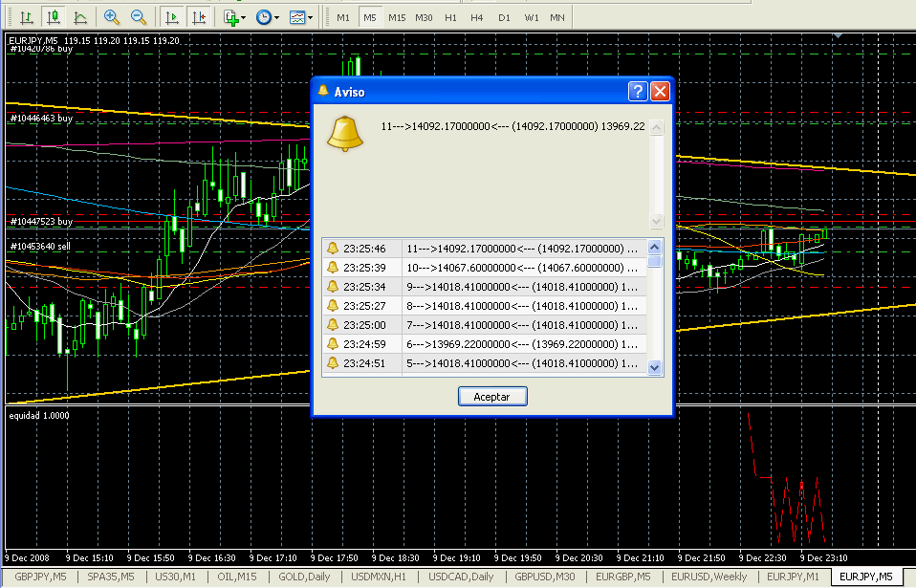This screenshot has width=916, height=588.
Task: Toggle chart shift from right border
Action: click(x=199, y=17)
